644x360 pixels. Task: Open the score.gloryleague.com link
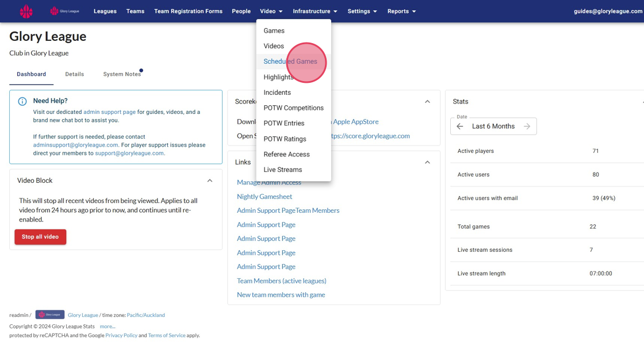[x=370, y=136]
